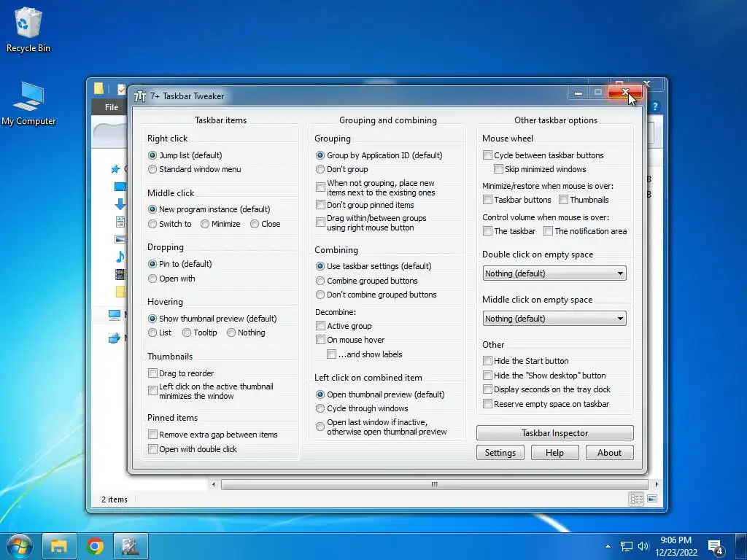Viewport: 747px width, 560px height.
Task: Select the Documents icon in Explorer sidebar
Action: click(x=120, y=222)
